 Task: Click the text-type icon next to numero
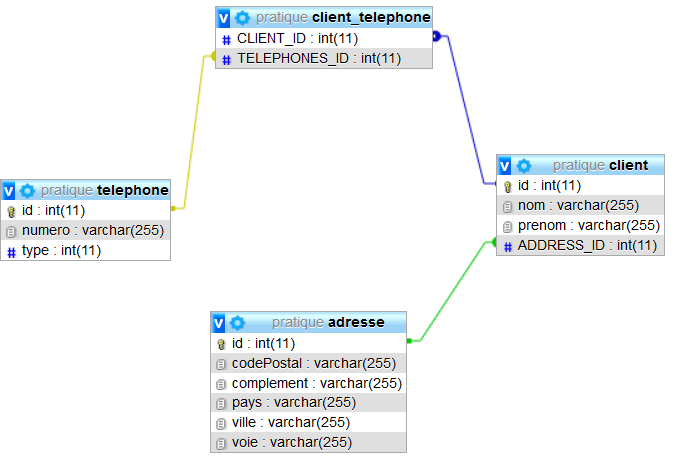11,231
